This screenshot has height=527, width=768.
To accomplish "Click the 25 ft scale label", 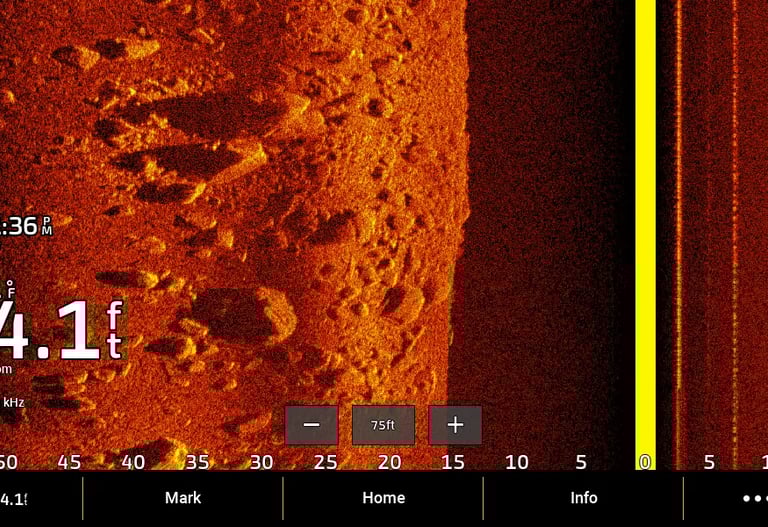I will 325,462.
